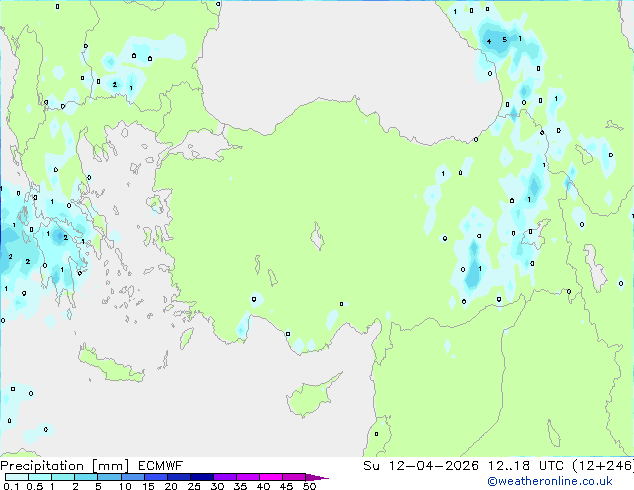Viewport: 634px width, 490px height.
Task: Click the 0.1–0.5 mm legend color swatch
Action: coord(17,477)
